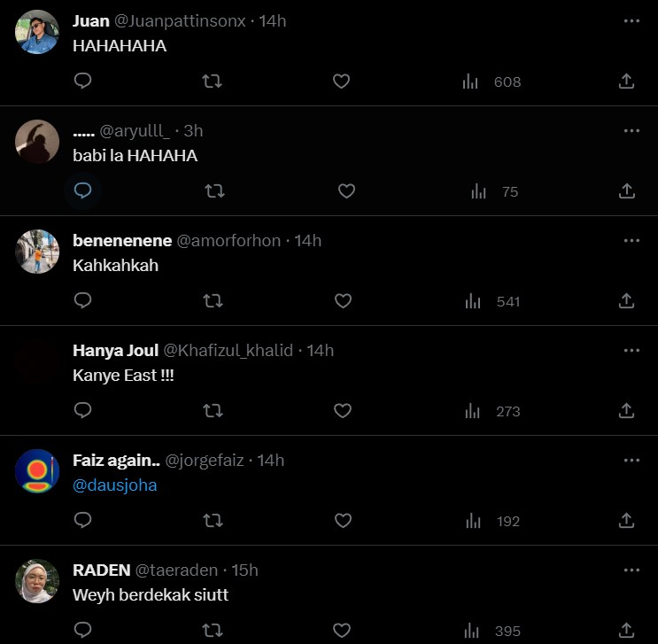Open more options on Juan's tweet

[631, 20]
